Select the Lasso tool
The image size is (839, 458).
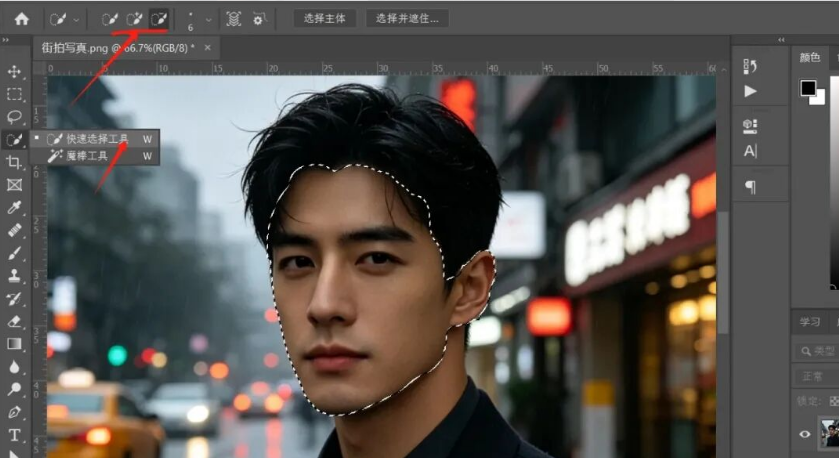tap(14, 117)
